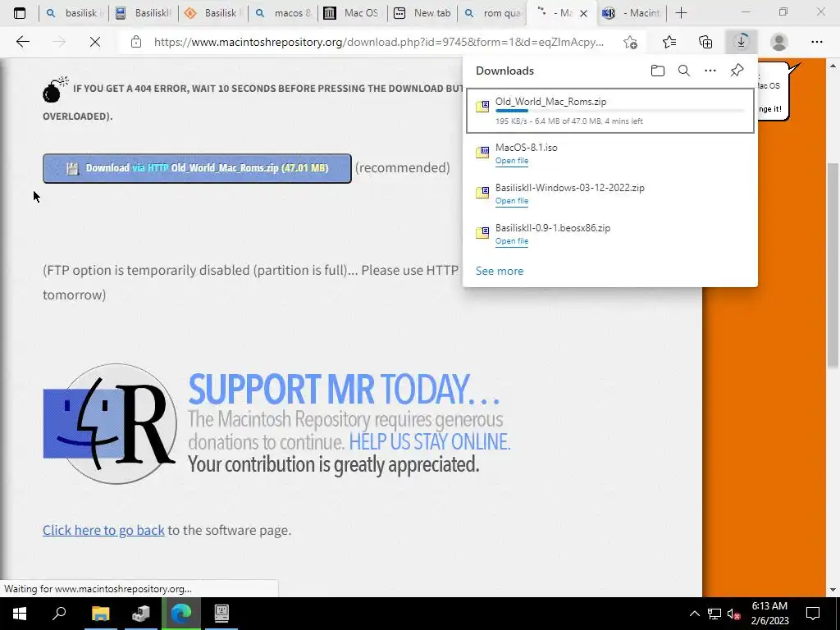
Task: Close the active Macintosh Repository tab
Action: tap(583, 13)
